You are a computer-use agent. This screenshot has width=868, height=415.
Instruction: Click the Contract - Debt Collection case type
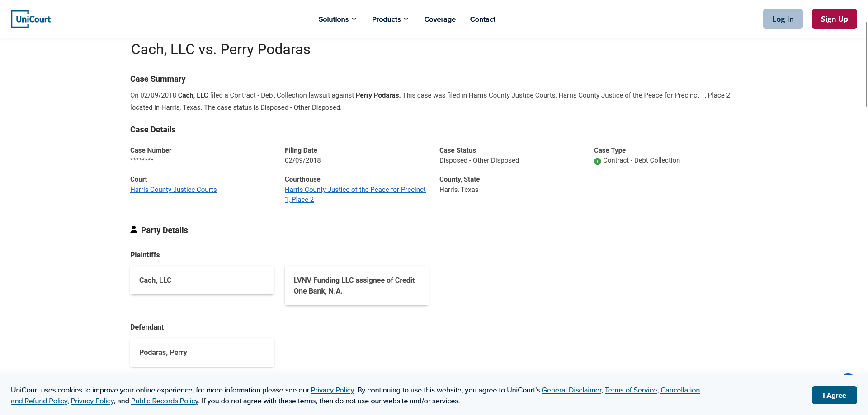coord(642,160)
